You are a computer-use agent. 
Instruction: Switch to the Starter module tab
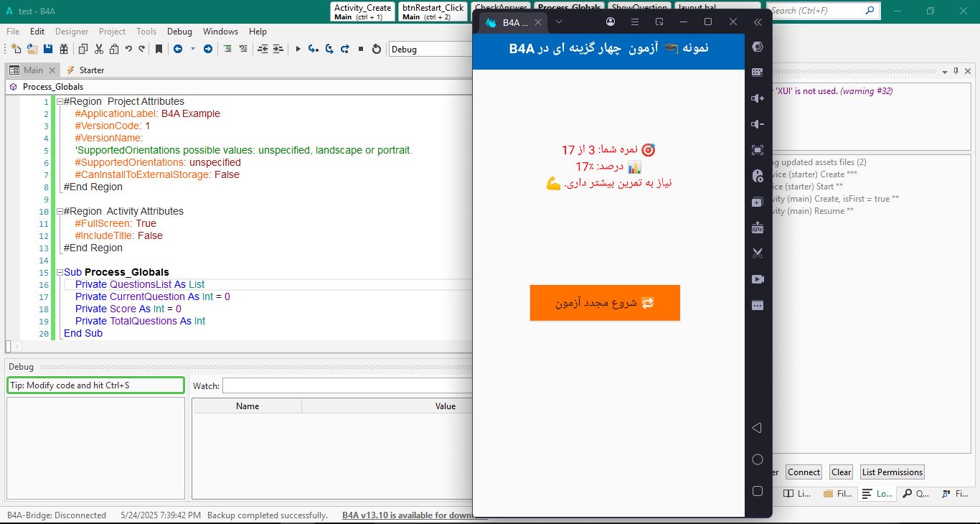85,70
